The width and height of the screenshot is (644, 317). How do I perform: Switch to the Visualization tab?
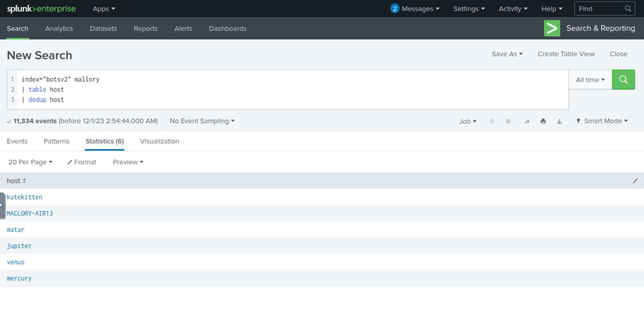(159, 141)
